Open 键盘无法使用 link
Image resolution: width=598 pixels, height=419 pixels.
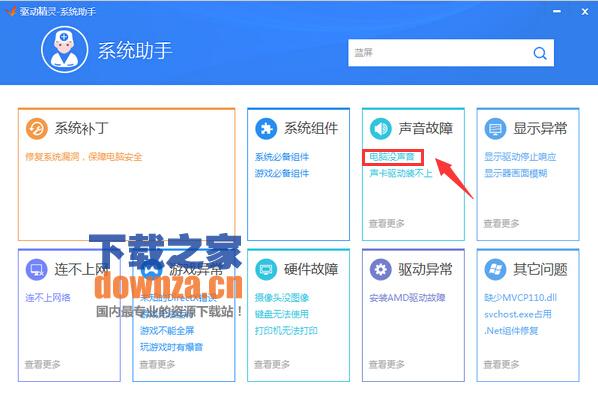pyautogui.click(x=282, y=314)
